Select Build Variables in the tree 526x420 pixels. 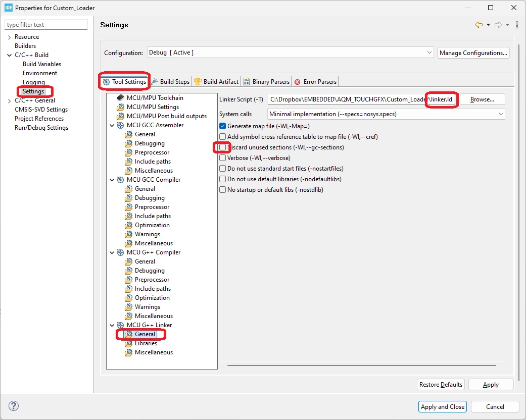(x=42, y=64)
